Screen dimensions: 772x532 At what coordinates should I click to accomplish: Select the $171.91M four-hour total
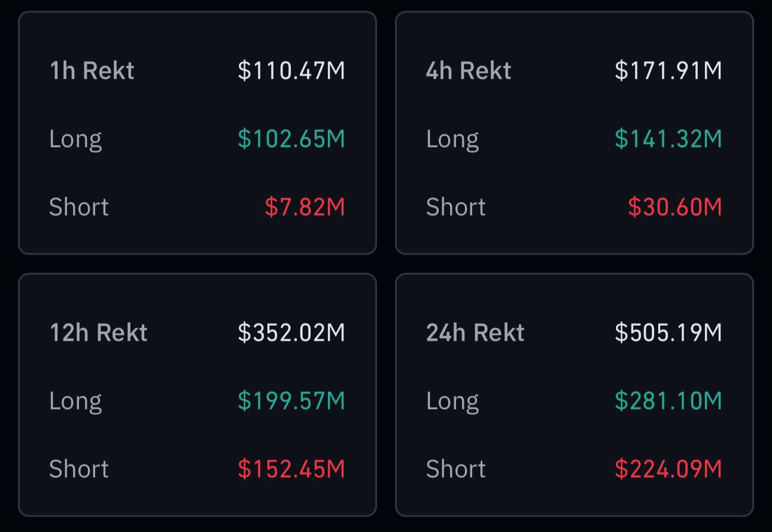[x=668, y=71]
